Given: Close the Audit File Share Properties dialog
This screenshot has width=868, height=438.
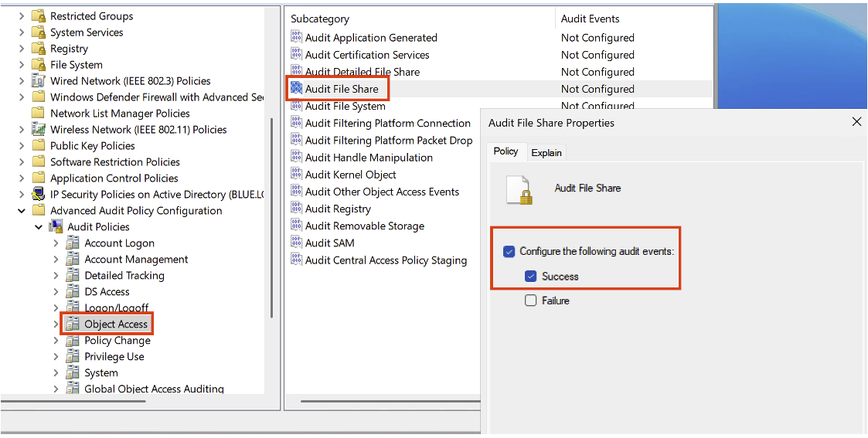Looking at the screenshot, I should point(856,122).
